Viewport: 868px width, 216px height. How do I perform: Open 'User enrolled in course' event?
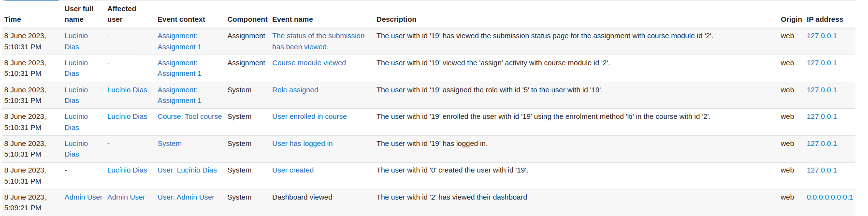(x=309, y=116)
